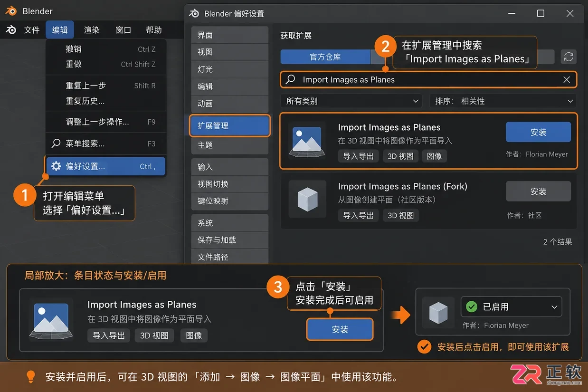Expand the 所有类别 category dropdown
The height and width of the screenshot is (392, 588).
[351, 101]
